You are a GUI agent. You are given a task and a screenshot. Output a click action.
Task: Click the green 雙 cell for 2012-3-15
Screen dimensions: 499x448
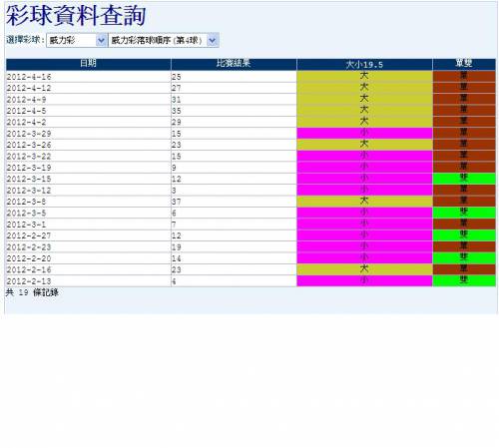point(464,179)
